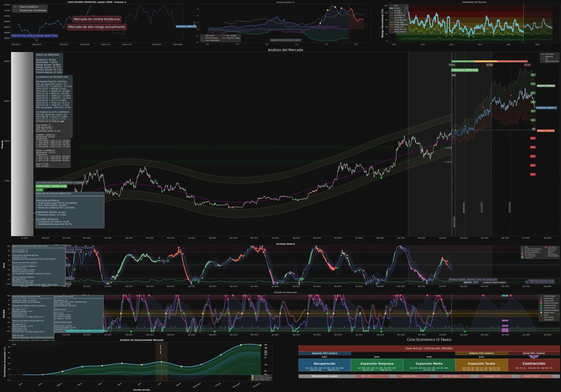Click the green FIABILIDAD: MEDIA-ALTA badge near HOY

465,70
